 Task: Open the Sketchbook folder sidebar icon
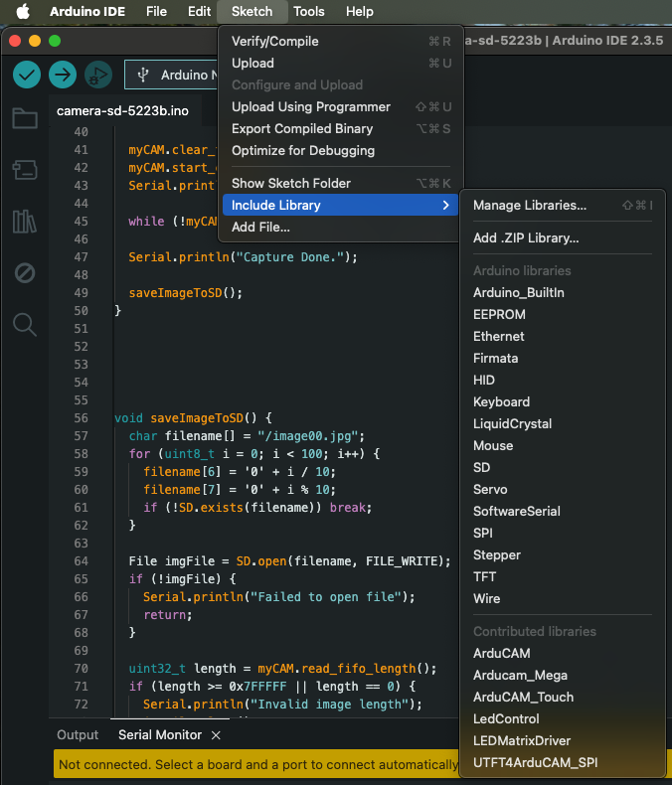25,119
